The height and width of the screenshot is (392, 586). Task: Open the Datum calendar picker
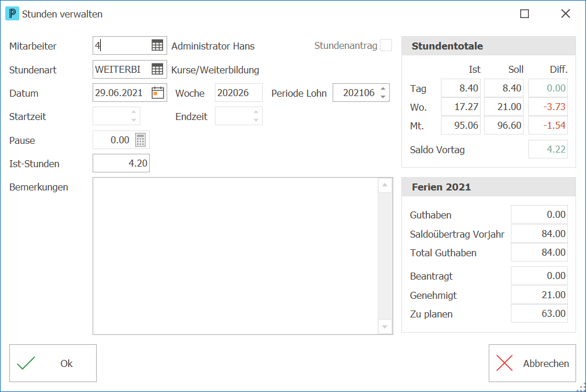tap(158, 93)
